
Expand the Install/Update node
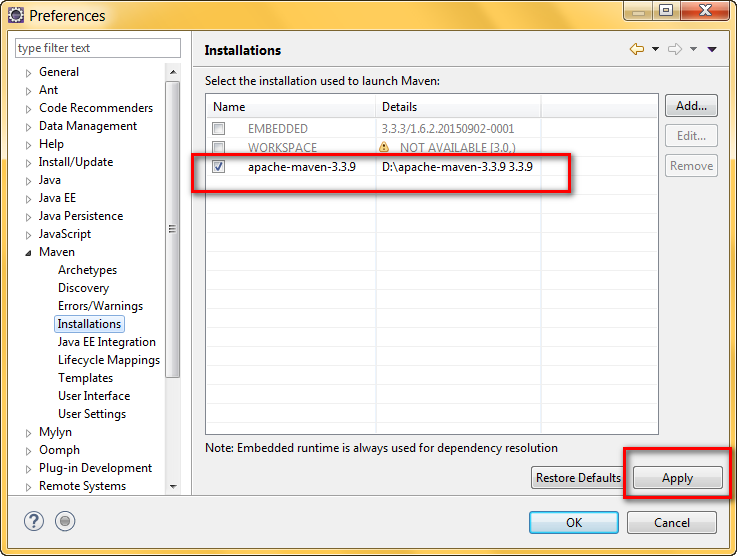click(x=28, y=163)
